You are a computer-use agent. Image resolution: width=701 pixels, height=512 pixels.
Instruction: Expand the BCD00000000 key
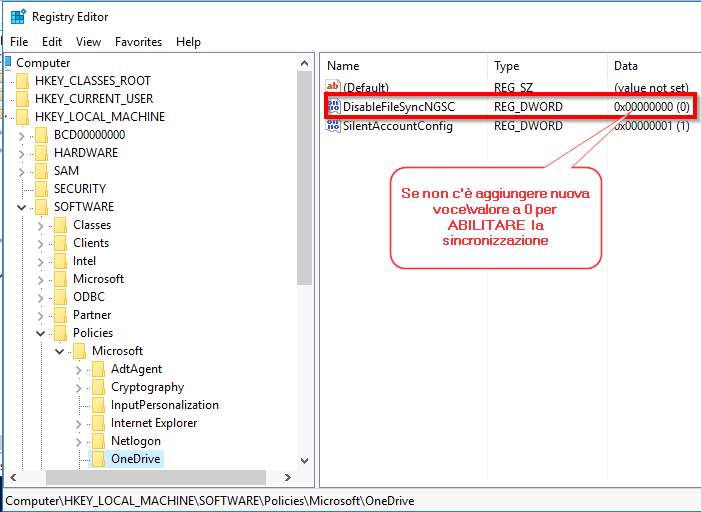21,136
